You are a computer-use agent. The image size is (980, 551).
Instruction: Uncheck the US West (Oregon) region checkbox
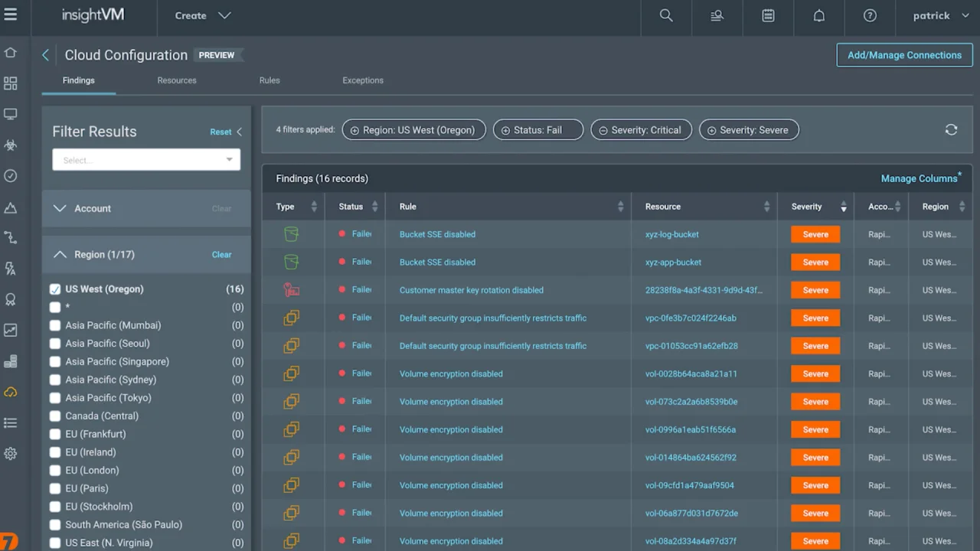pos(55,289)
